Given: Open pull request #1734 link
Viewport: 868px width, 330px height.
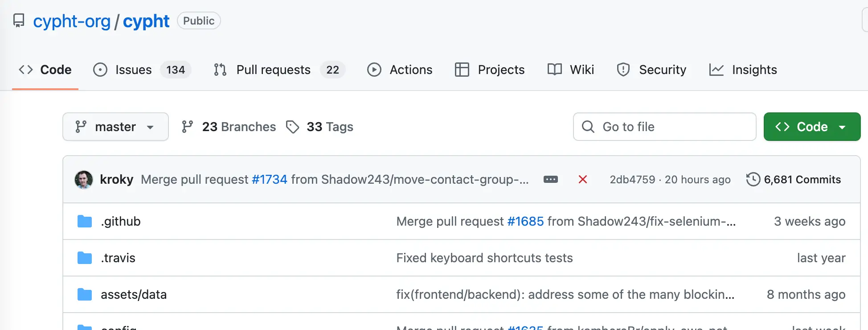Looking at the screenshot, I should tap(270, 179).
